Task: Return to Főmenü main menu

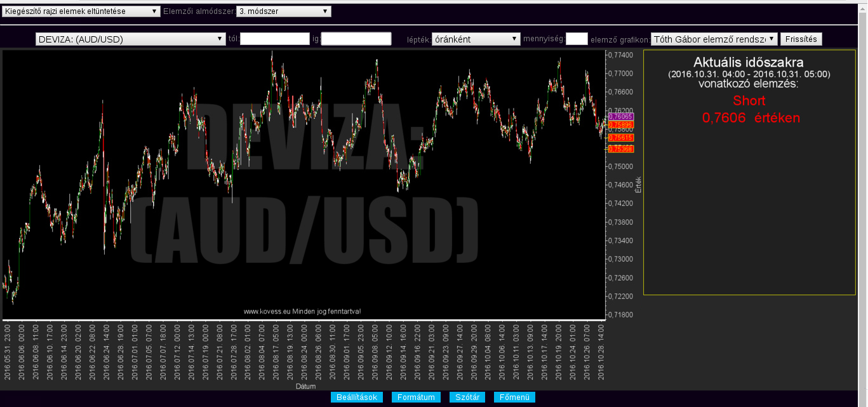Action: [x=514, y=397]
